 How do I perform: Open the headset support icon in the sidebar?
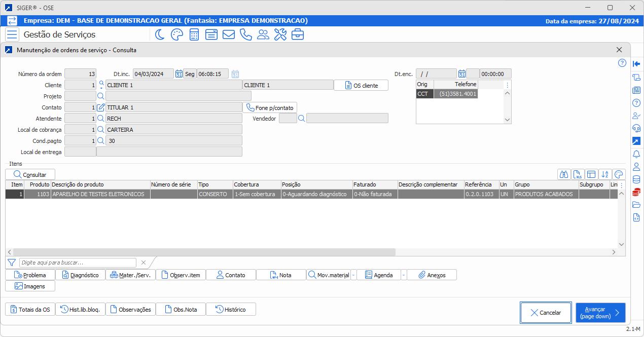(x=636, y=128)
